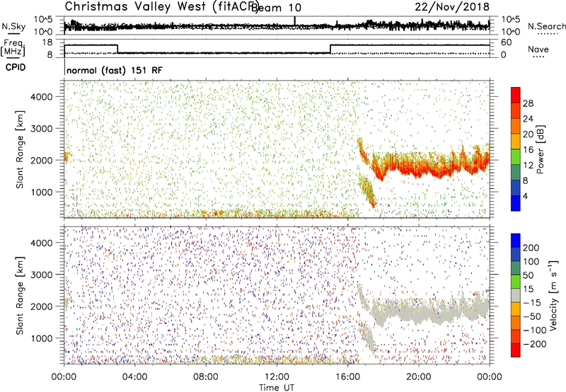The image size is (566, 392).
Task: Click the 'normal (fast) 151 RF' mode text
Action: tap(115, 70)
